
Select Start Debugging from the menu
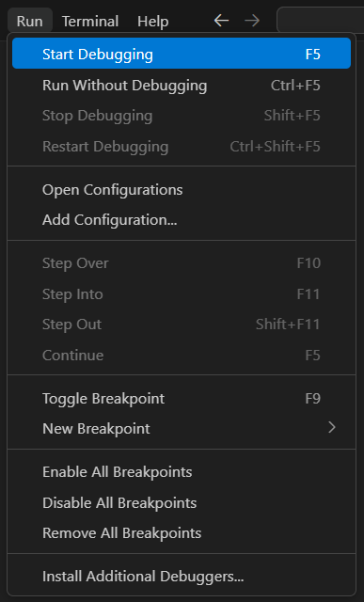click(182, 54)
